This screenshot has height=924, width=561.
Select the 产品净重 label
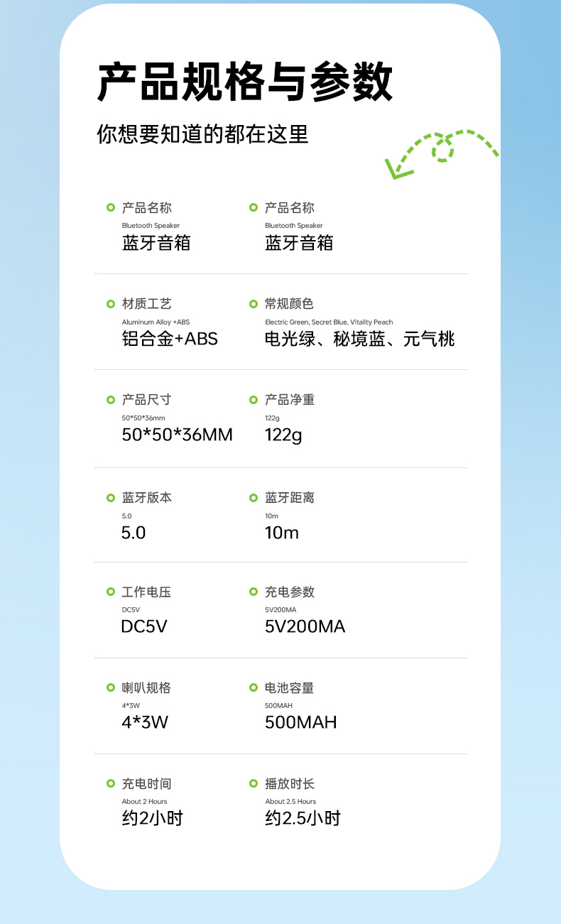289,400
